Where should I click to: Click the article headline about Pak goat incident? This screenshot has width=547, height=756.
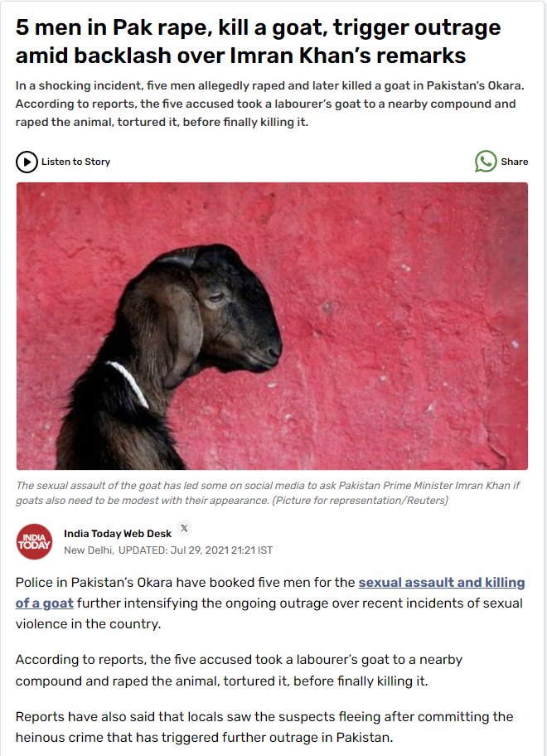259,41
